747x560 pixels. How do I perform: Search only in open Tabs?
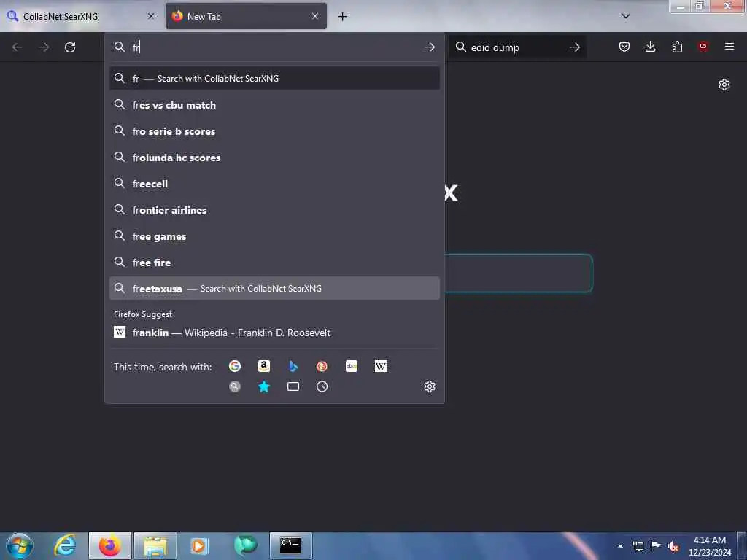pyautogui.click(x=293, y=386)
